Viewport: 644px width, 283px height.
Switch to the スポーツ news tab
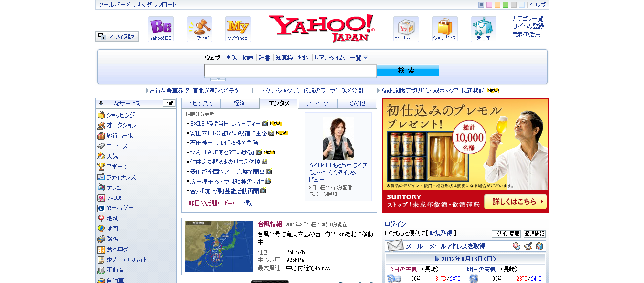[x=318, y=103]
